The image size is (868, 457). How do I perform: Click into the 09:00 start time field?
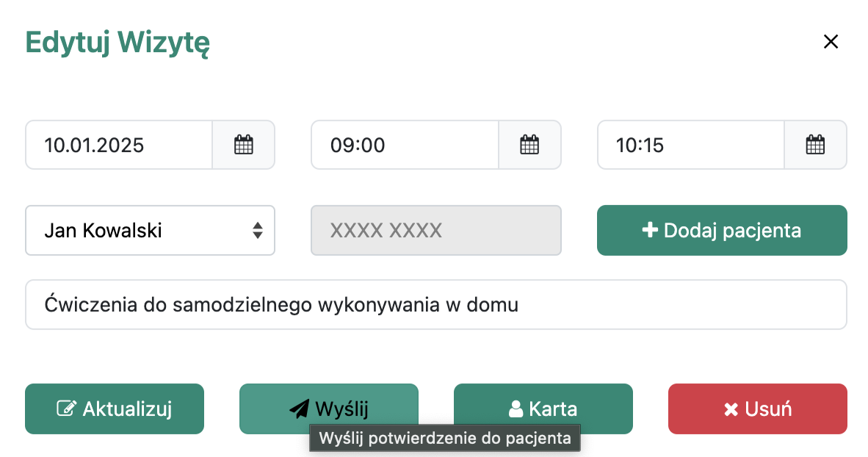(x=405, y=145)
